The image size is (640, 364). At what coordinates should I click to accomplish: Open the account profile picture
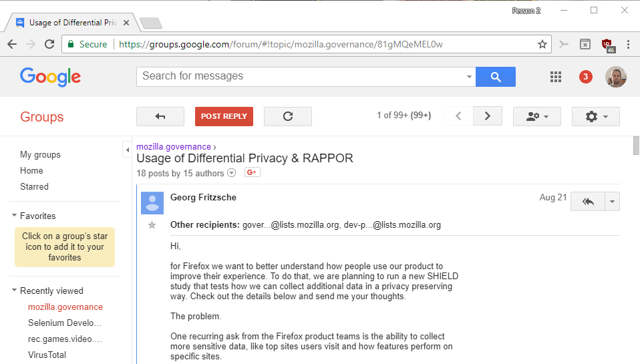pos(615,77)
